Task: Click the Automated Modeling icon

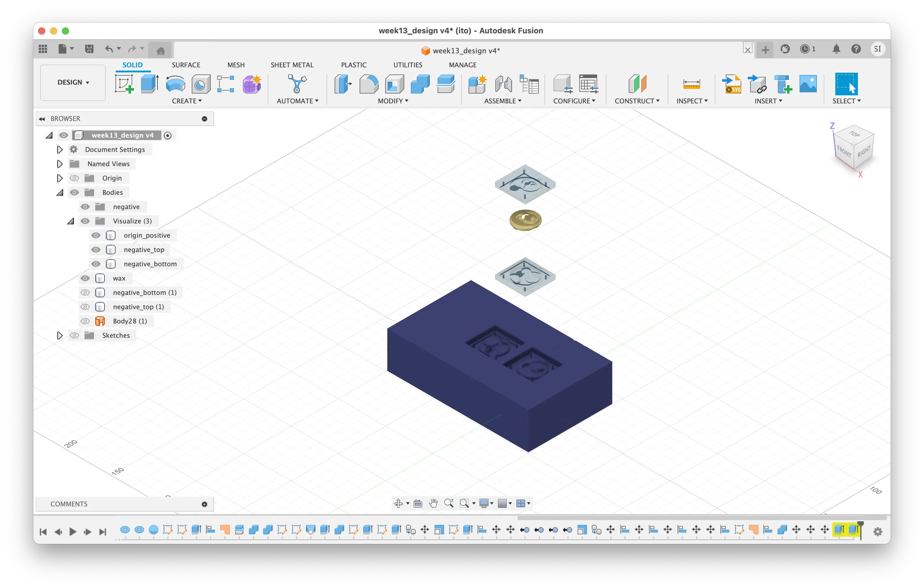Action: (297, 84)
